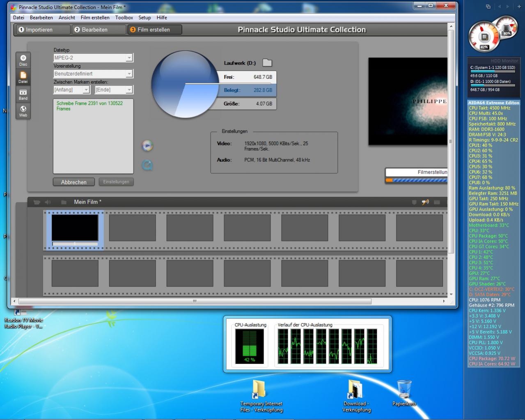Toggle the audio scrubbing icon in timeline header
Viewport: 525px width, 420px height.
click(x=425, y=202)
